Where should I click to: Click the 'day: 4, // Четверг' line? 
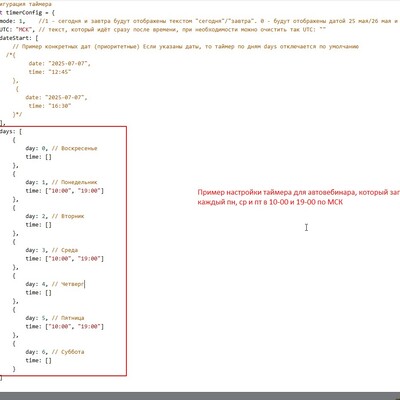point(55,284)
